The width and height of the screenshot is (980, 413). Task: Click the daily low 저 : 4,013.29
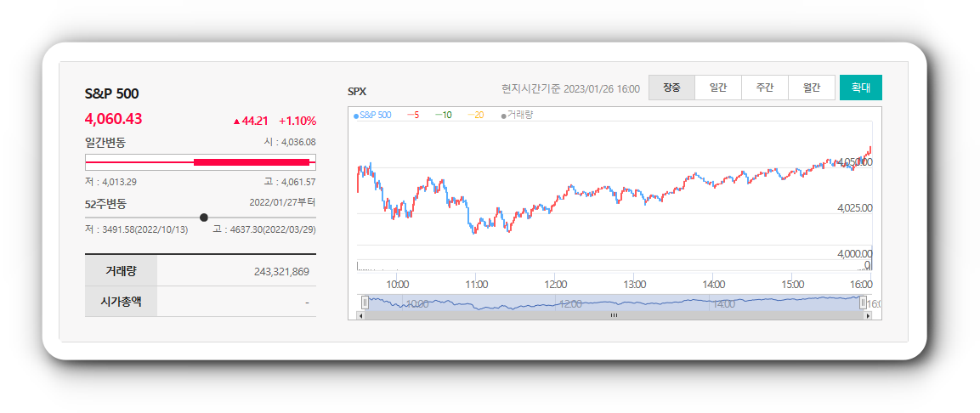pyautogui.click(x=110, y=182)
